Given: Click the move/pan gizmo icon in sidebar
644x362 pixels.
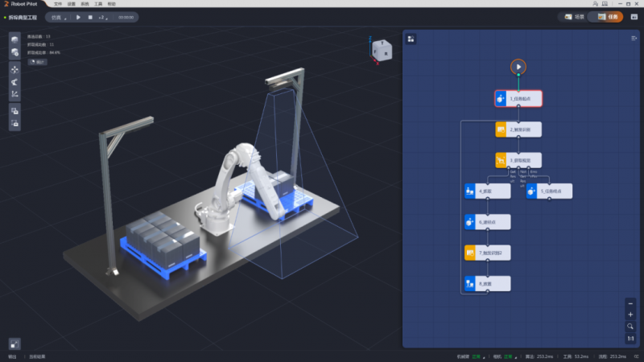Looking at the screenshot, I should pyautogui.click(x=14, y=69).
